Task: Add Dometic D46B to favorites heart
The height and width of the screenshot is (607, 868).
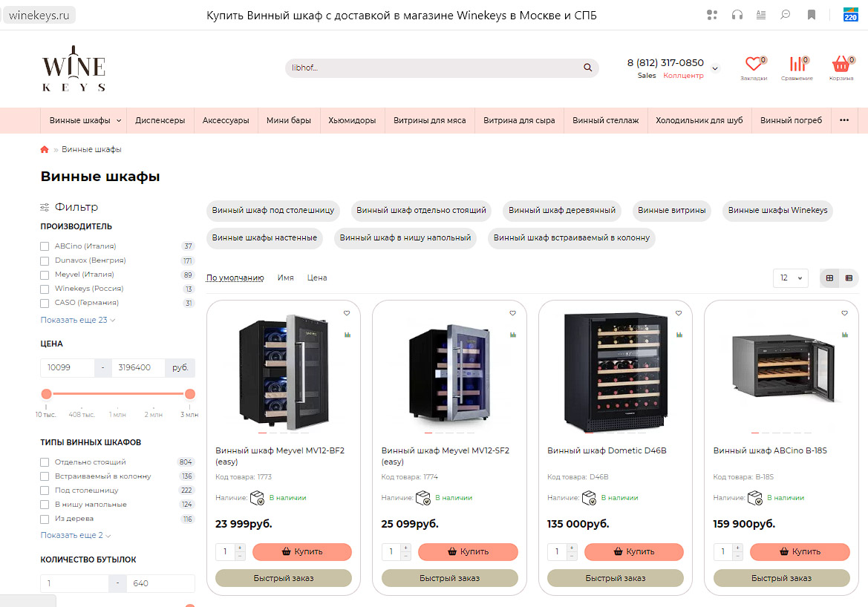Action: click(x=678, y=313)
